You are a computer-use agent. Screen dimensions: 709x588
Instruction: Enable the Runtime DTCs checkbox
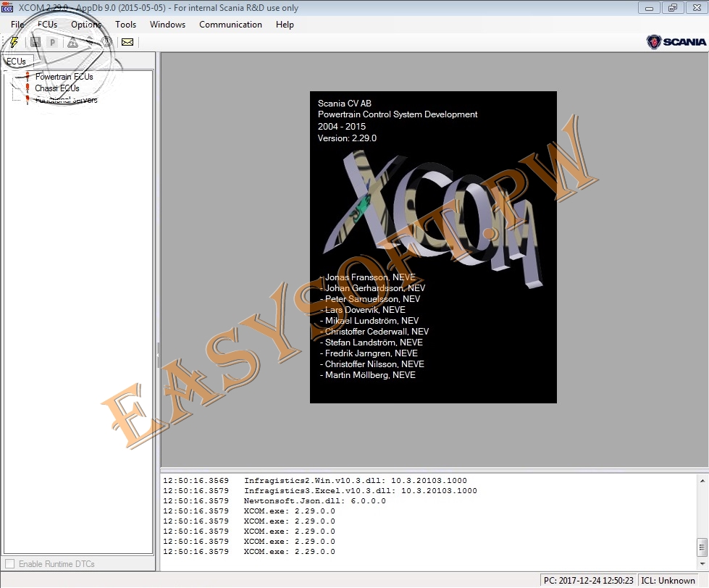10,563
